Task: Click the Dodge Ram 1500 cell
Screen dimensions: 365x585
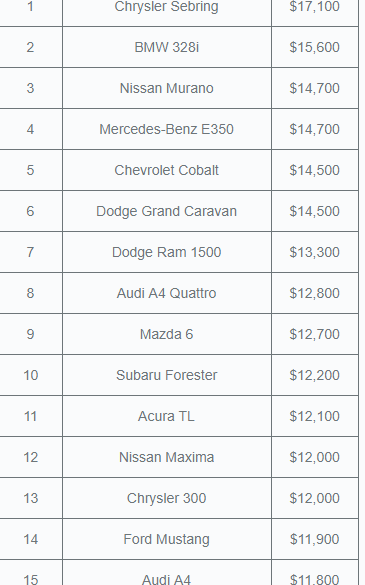Action: click(x=167, y=253)
